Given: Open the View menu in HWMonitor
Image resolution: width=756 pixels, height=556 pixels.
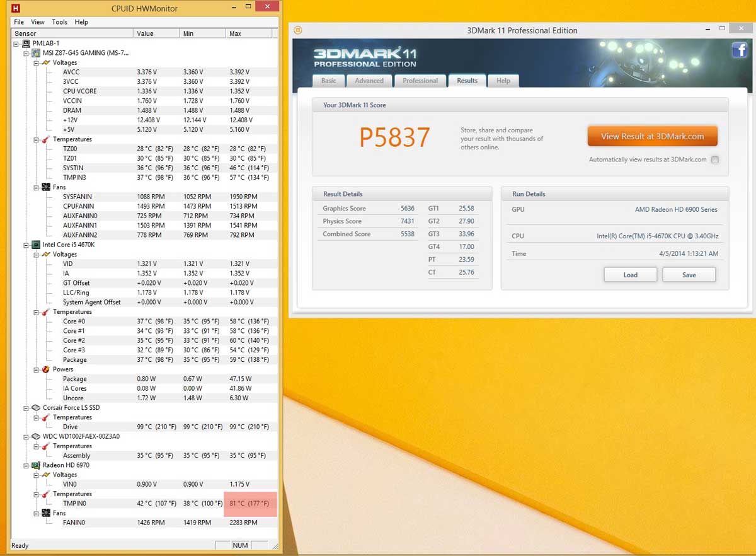Looking at the screenshot, I should (x=38, y=22).
